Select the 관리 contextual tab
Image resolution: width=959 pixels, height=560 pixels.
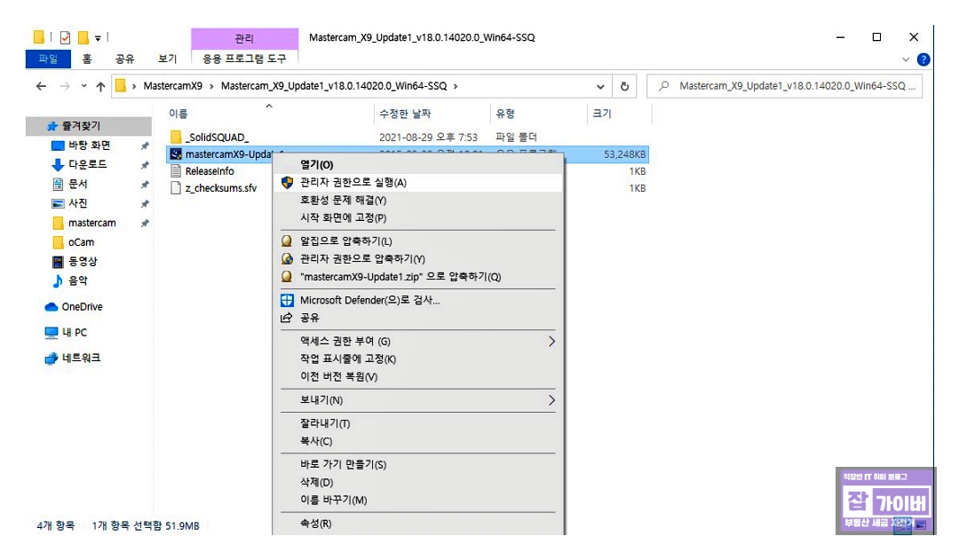[244, 38]
